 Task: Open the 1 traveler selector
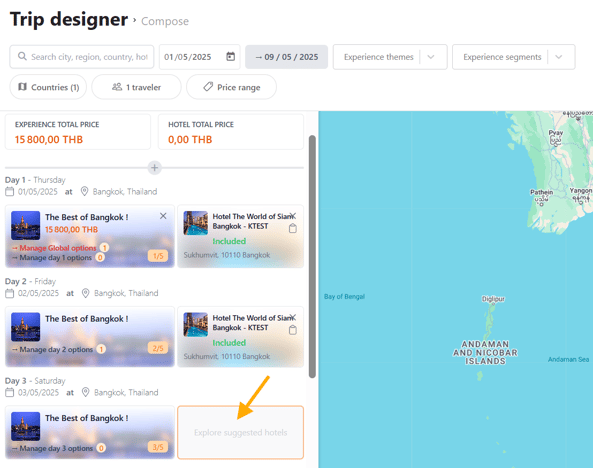tap(137, 87)
